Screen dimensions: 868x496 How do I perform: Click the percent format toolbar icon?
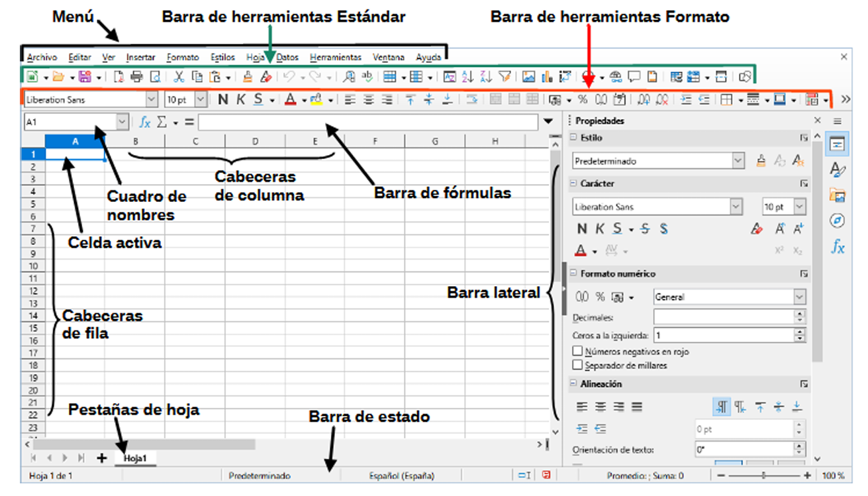[x=583, y=99]
